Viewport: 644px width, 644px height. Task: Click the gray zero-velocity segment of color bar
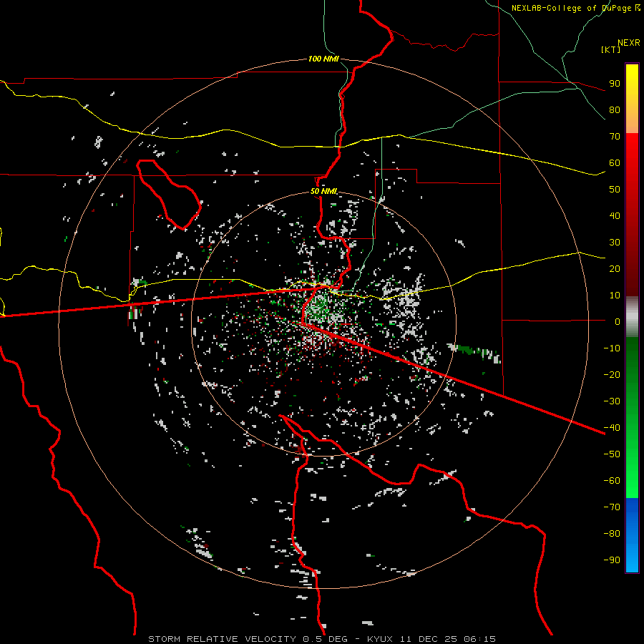click(x=632, y=317)
